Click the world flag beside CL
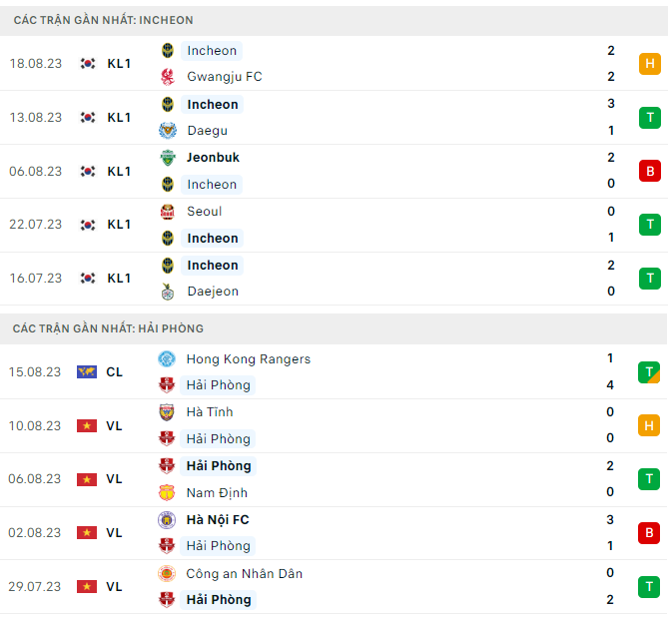 tap(87, 372)
